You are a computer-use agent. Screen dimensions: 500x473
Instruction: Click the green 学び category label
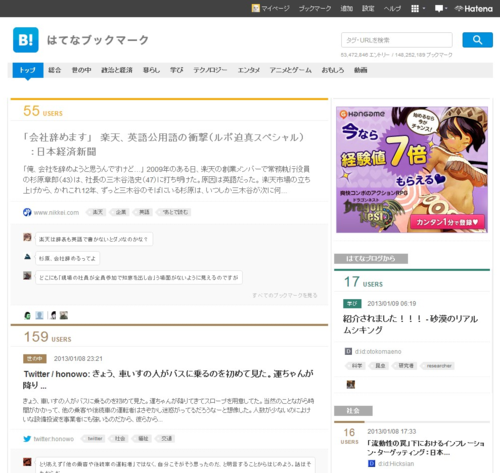(x=352, y=304)
